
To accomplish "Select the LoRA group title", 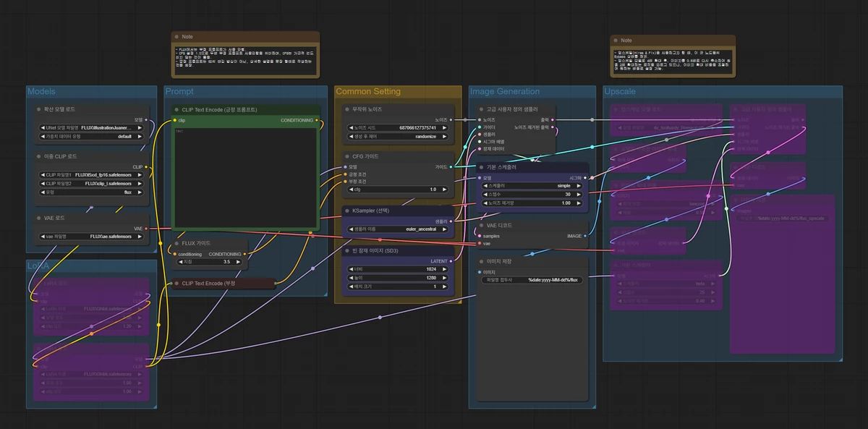I will click(x=38, y=266).
